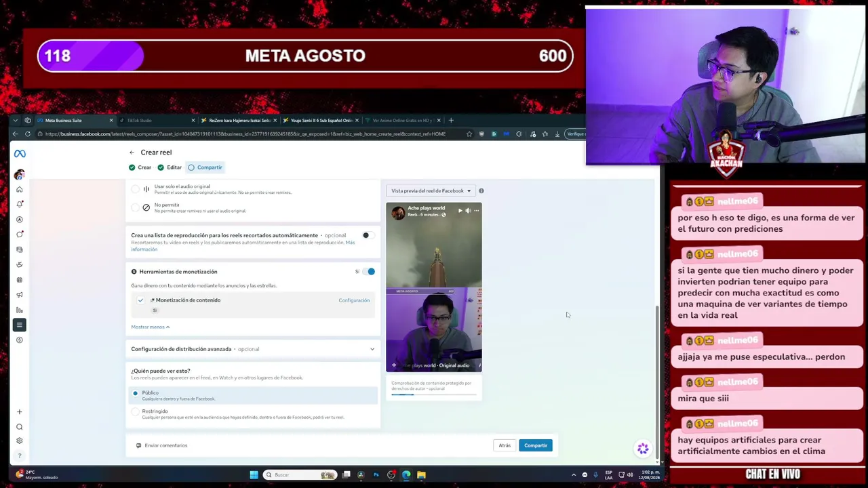The width and height of the screenshot is (868, 488).
Task: Switch to the TikTok Studio browser tab
Action: [156, 121]
